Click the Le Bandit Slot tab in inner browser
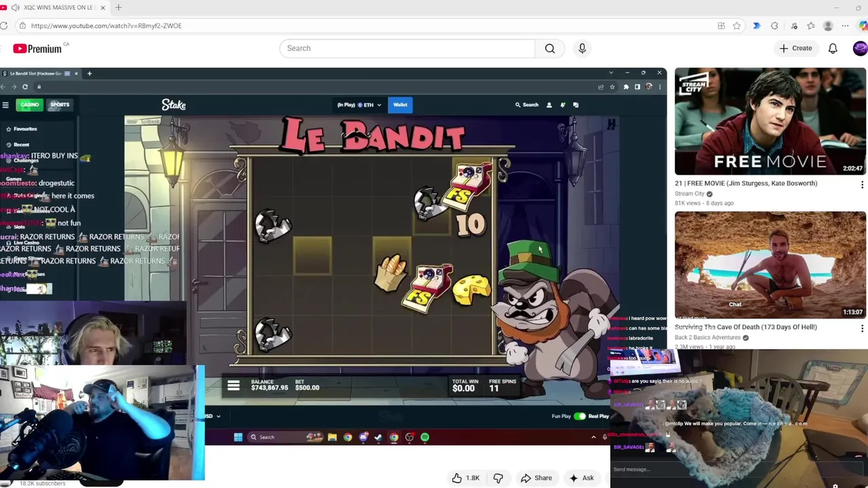 [x=41, y=73]
